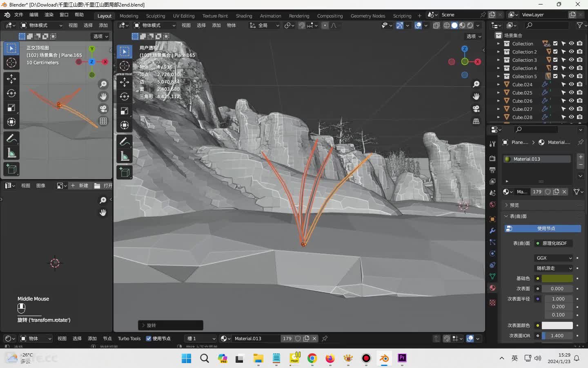The width and height of the screenshot is (588, 368).
Task: Select the Add Cube tool in main viewport
Action: (125, 173)
